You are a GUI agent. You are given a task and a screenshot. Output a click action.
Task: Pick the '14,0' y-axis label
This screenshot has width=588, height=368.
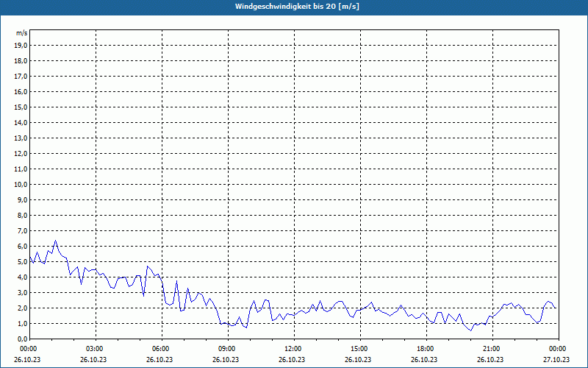pyautogui.click(x=21, y=122)
